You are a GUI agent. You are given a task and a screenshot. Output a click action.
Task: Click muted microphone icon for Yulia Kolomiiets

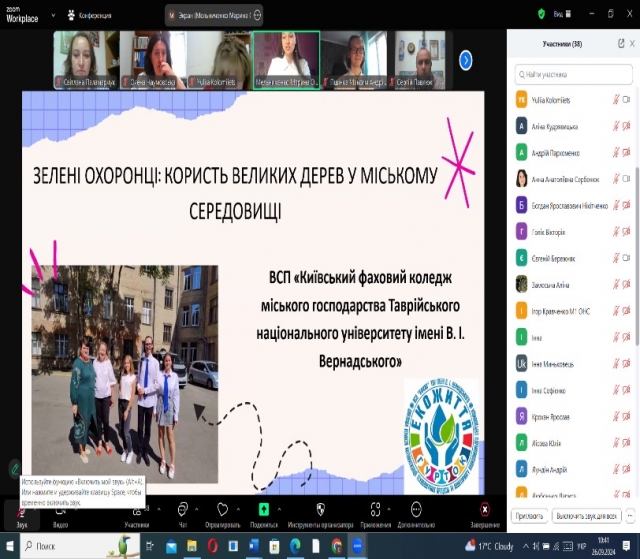[615, 100]
